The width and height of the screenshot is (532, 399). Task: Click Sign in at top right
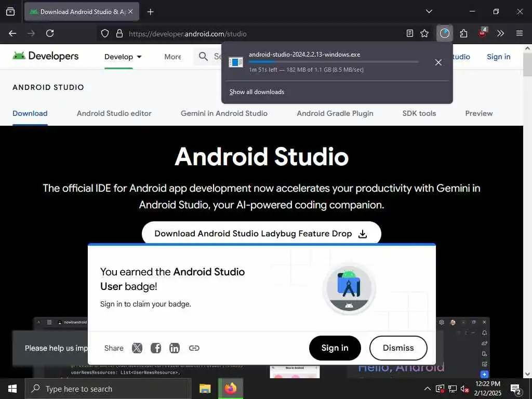498,57
